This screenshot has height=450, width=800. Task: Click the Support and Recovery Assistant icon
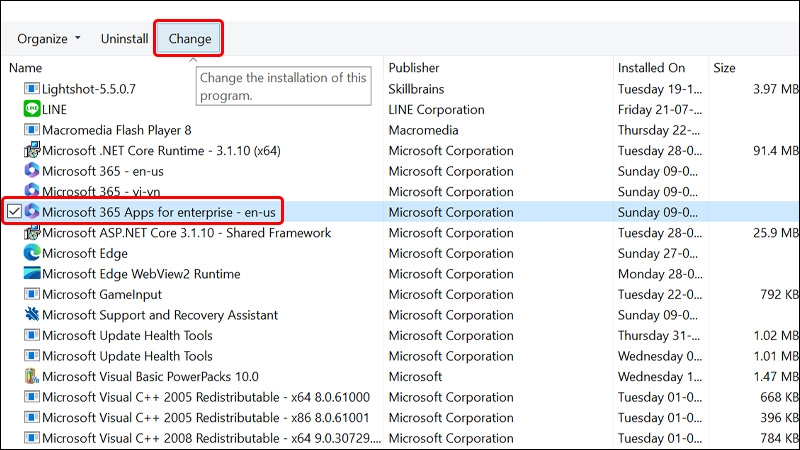32,314
